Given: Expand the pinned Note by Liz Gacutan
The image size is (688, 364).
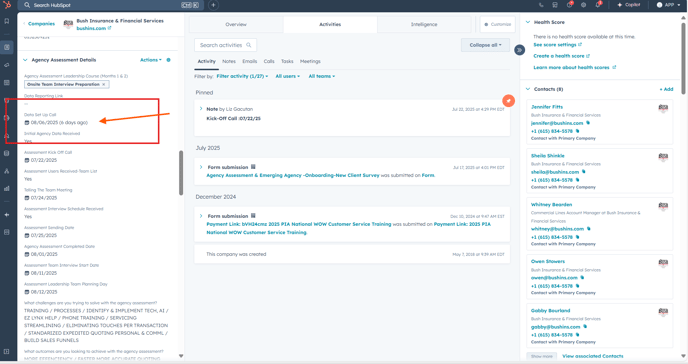Looking at the screenshot, I should pyautogui.click(x=201, y=109).
